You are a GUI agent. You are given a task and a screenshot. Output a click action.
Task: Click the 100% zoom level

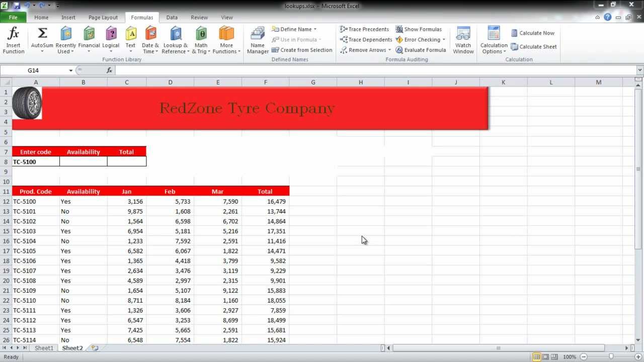pyautogui.click(x=570, y=357)
